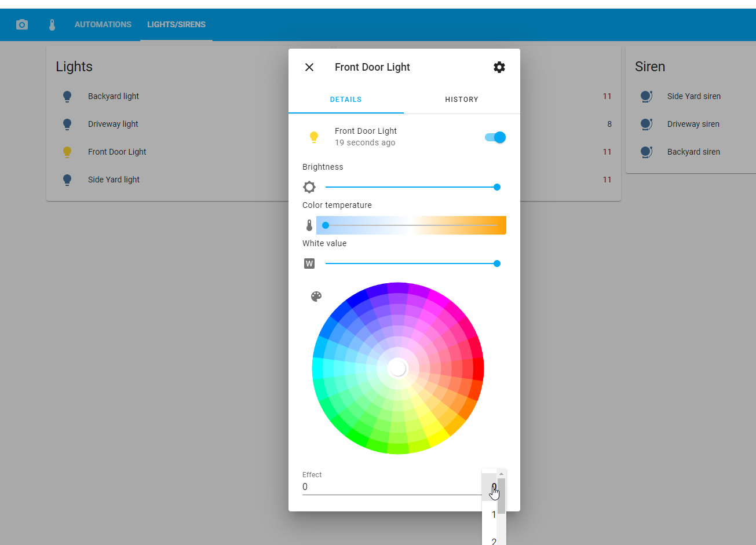Open the Driveway light entry

(113, 124)
